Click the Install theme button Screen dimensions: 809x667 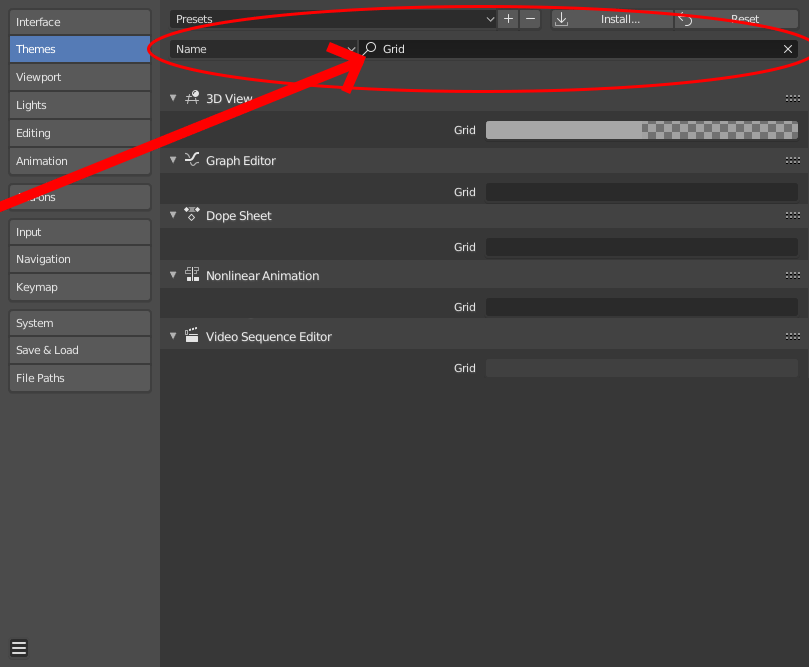(612, 19)
